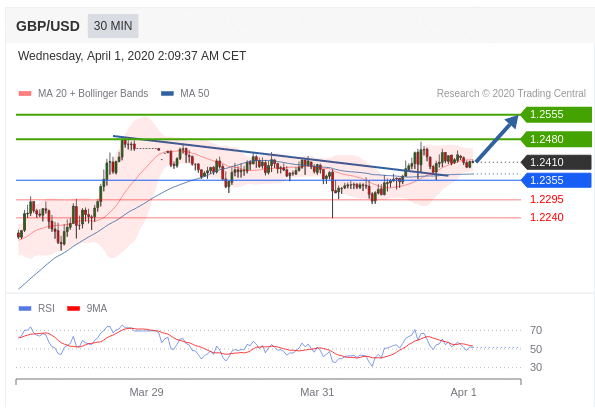The image size is (595, 411).
Task: Click the RSI 70 overbought level label
Action: tap(536, 330)
